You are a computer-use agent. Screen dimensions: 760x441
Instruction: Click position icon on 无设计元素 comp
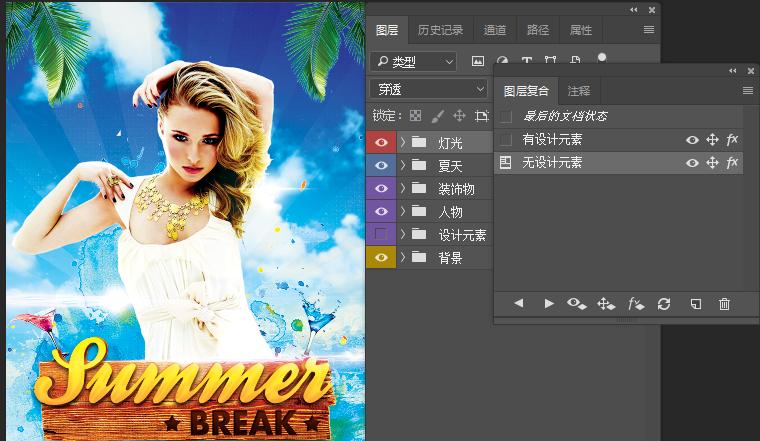coord(712,163)
